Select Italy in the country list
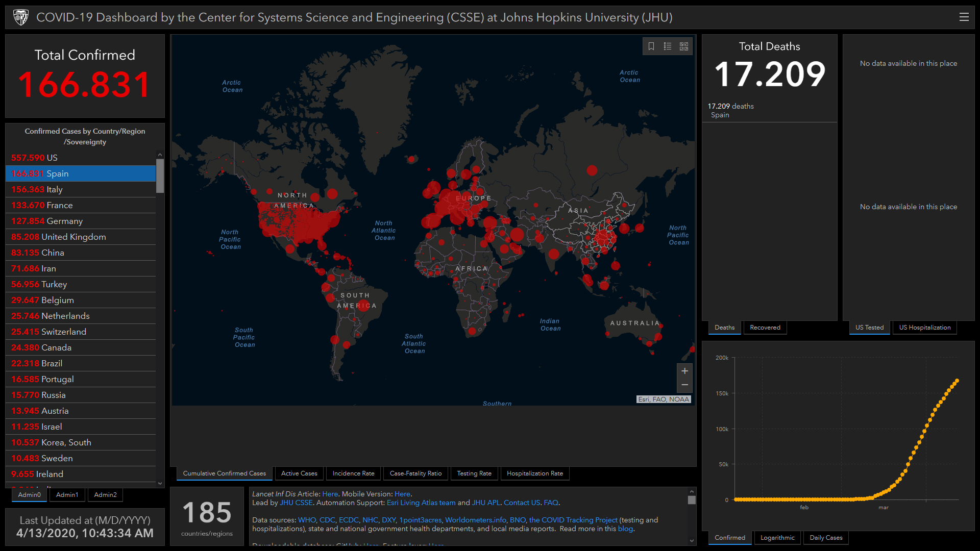 [x=81, y=189]
